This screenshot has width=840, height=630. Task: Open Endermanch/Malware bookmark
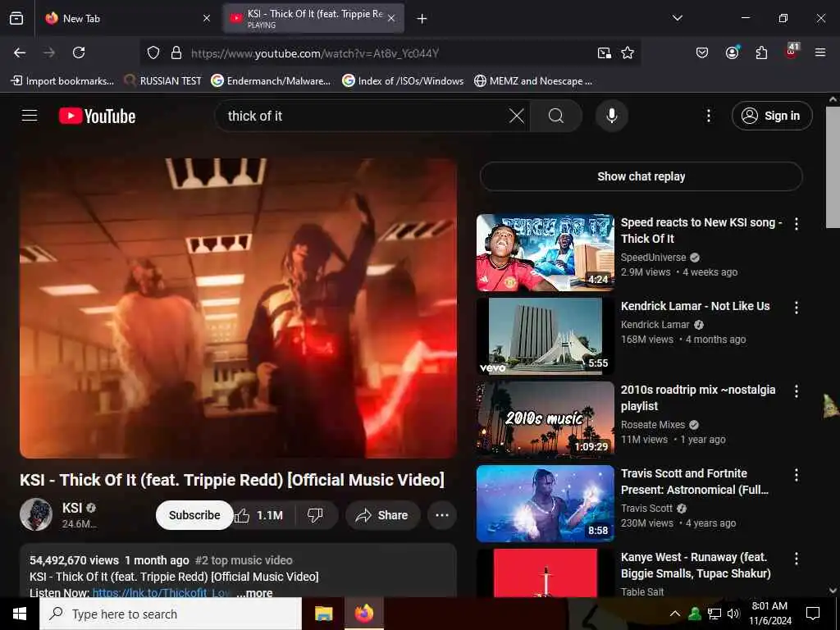coord(271,81)
